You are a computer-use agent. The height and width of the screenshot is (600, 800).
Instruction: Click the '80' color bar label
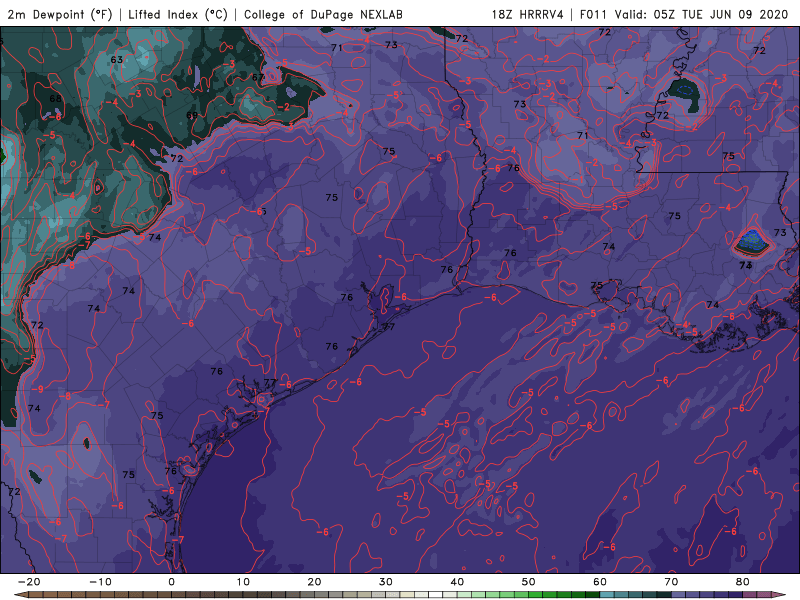(743, 582)
